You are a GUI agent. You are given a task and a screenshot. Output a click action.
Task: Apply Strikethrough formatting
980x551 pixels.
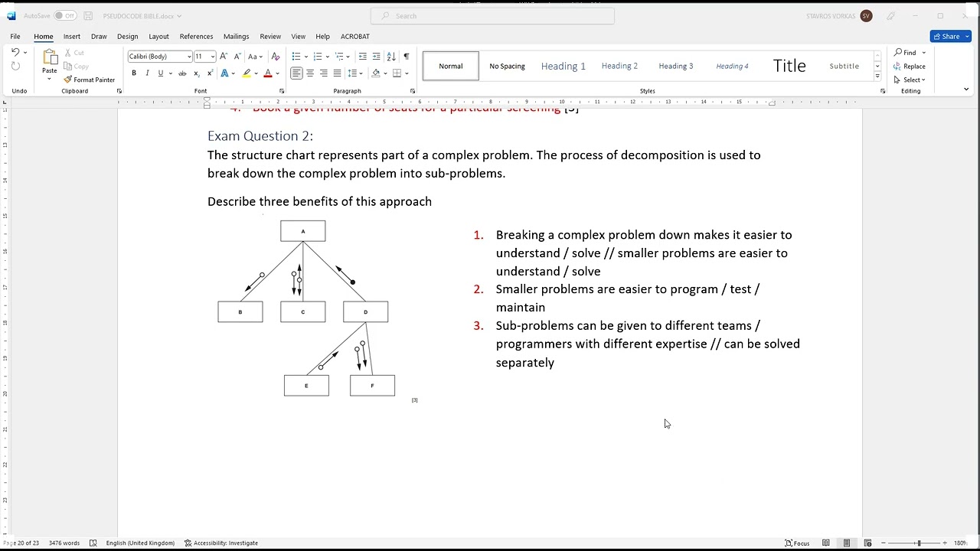click(x=182, y=73)
